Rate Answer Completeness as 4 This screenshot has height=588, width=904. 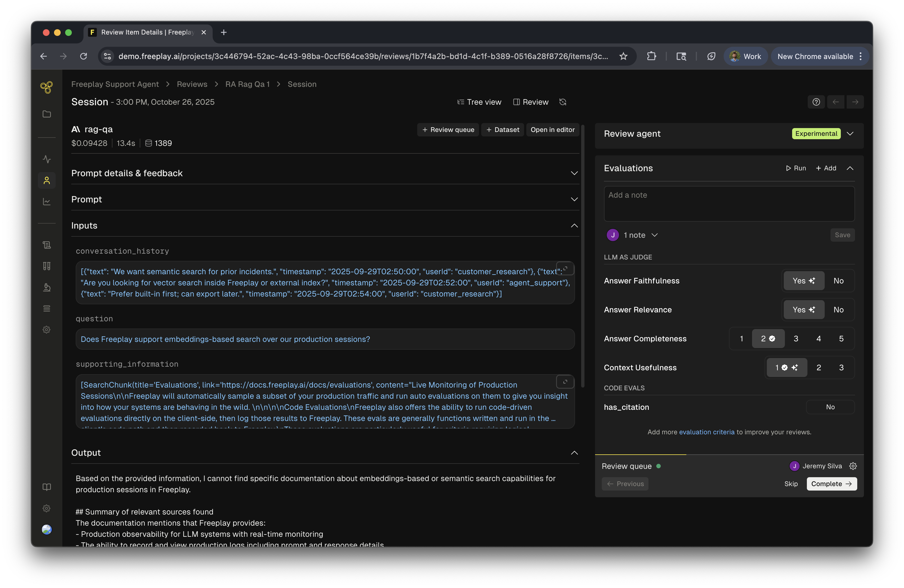[x=819, y=339]
